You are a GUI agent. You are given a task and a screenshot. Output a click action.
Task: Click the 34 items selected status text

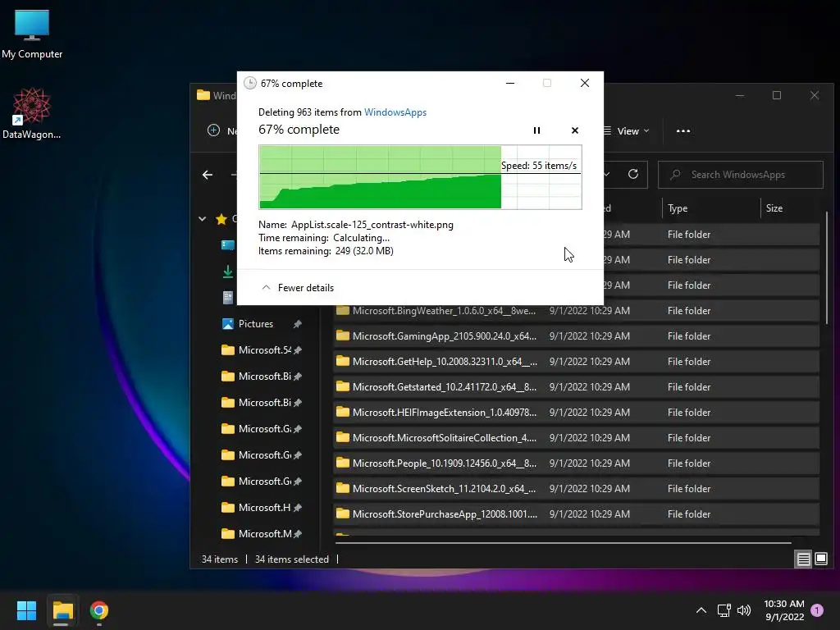point(292,559)
